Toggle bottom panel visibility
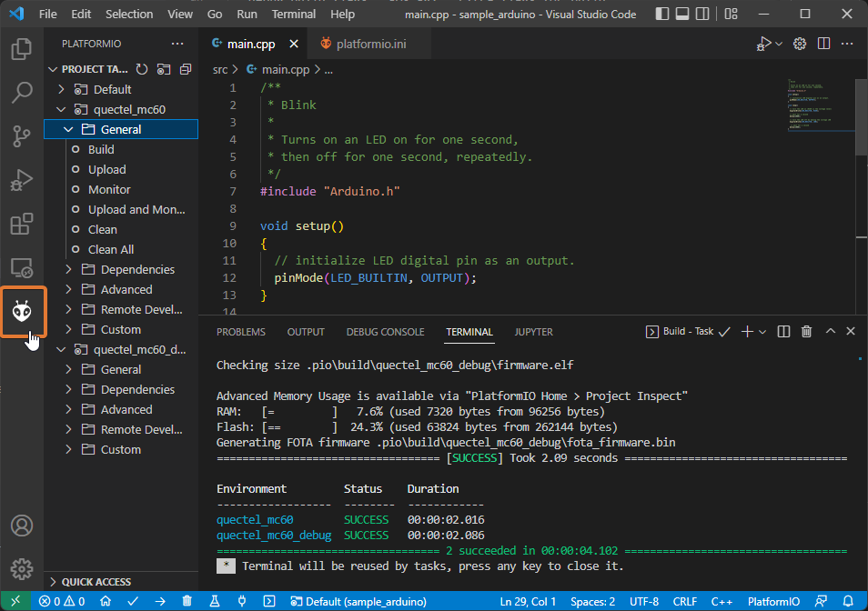 [x=682, y=14]
